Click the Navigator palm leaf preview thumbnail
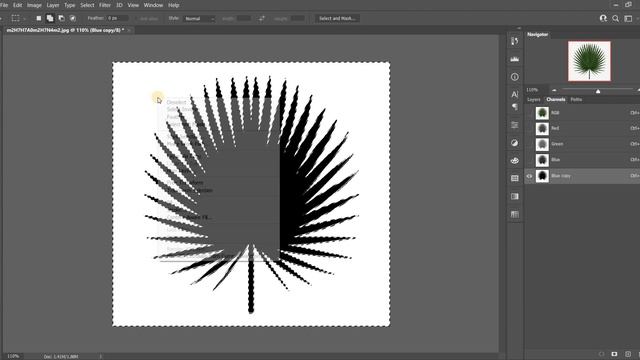This screenshot has height=360, width=640. tap(589, 61)
